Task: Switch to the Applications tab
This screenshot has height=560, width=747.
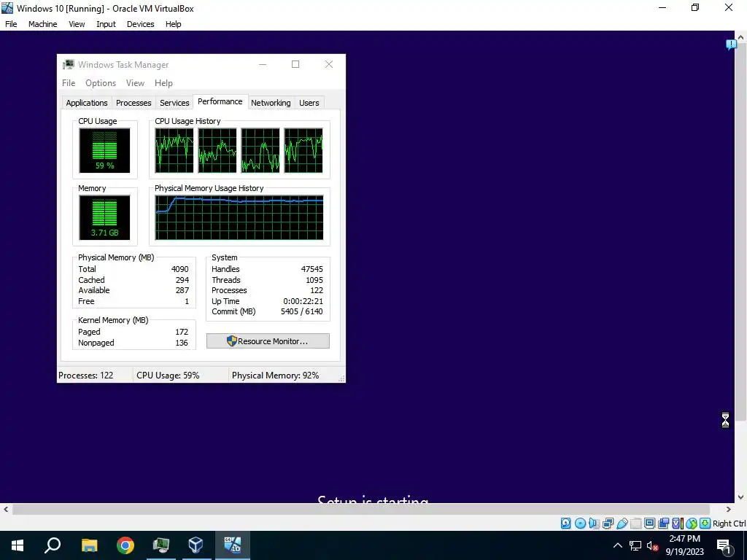Action: click(x=87, y=103)
